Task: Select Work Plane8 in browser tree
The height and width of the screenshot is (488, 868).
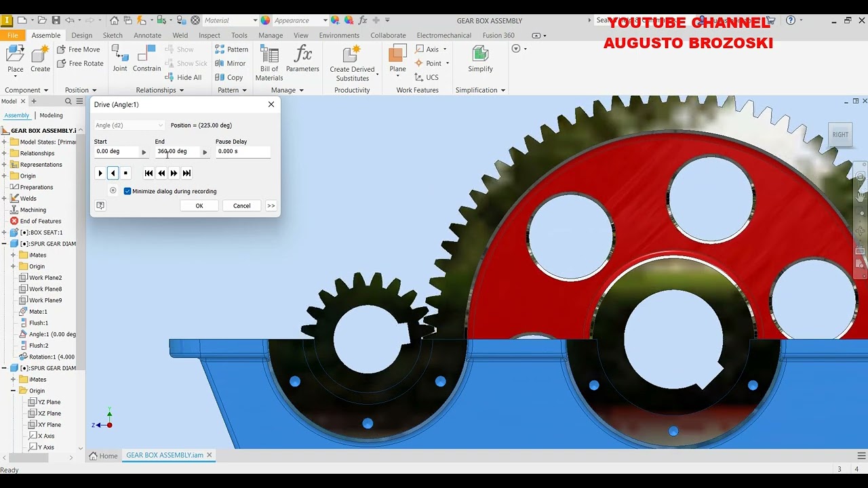Action: coord(41,289)
